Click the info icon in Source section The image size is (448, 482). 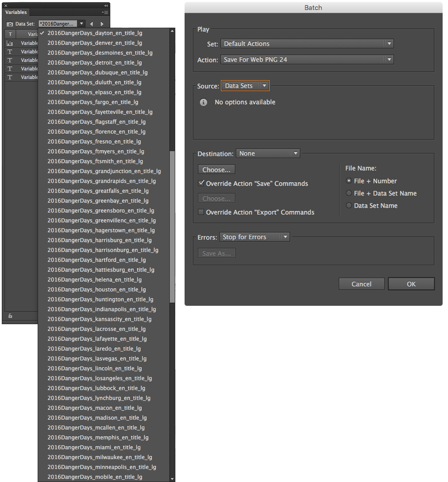coord(203,102)
